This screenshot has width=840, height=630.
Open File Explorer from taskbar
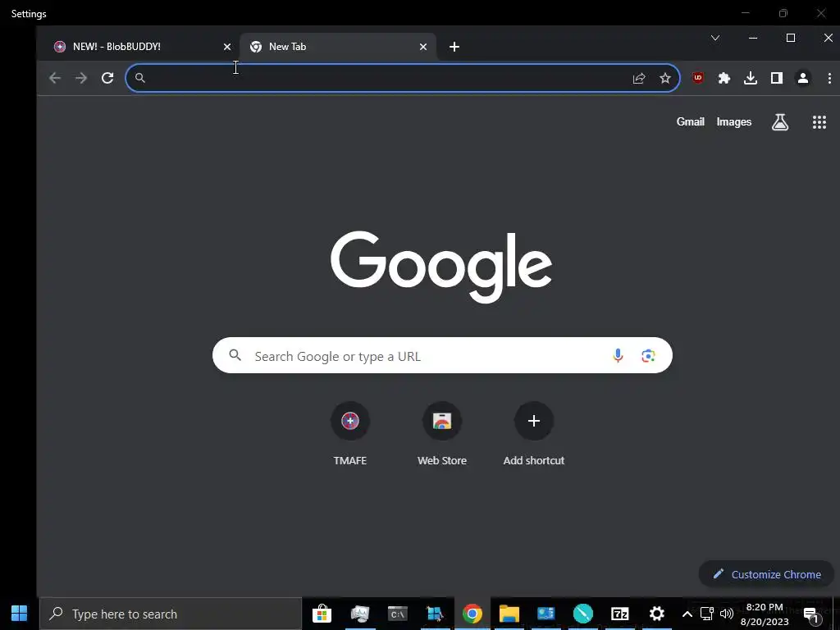[509, 614]
